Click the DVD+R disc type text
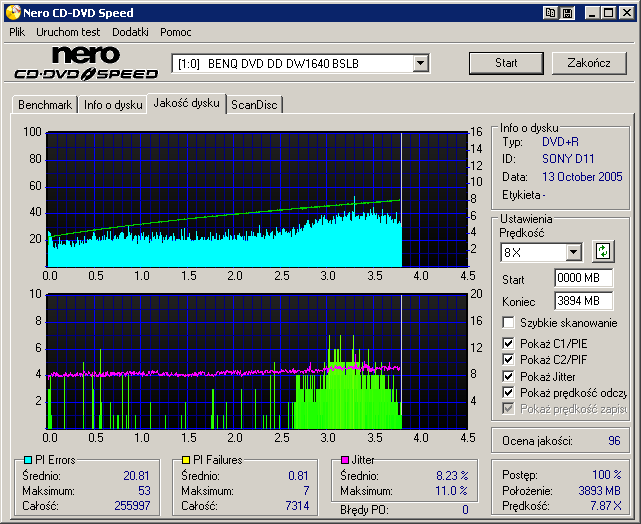This screenshot has height=524, width=641. click(560, 142)
